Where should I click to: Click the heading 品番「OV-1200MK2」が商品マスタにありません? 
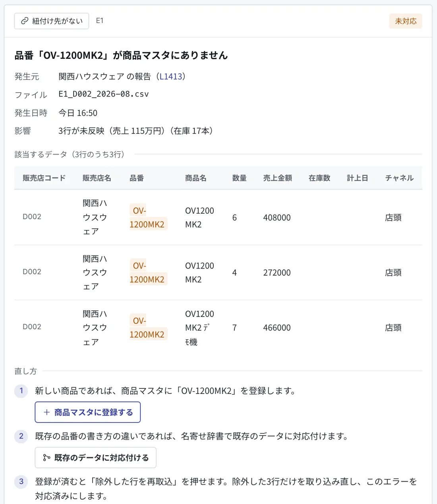(121, 55)
